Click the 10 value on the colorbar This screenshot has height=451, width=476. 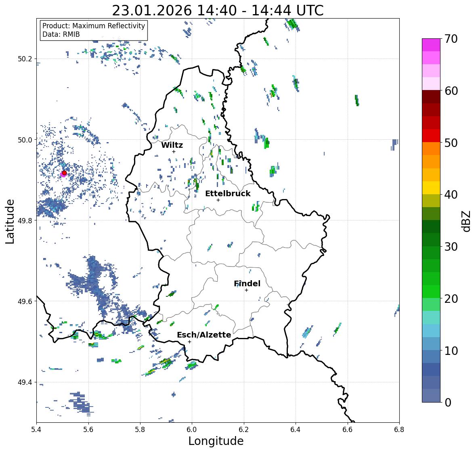click(x=451, y=350)
